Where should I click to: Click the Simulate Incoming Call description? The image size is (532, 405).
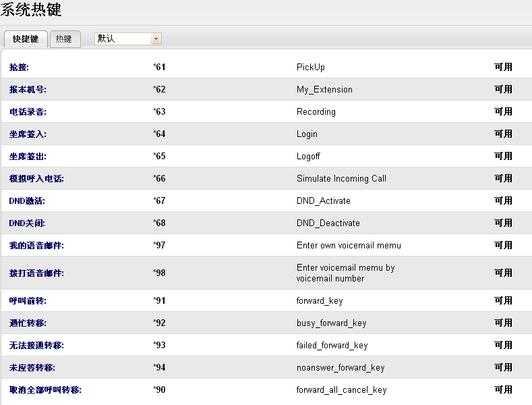coord(341,179)
